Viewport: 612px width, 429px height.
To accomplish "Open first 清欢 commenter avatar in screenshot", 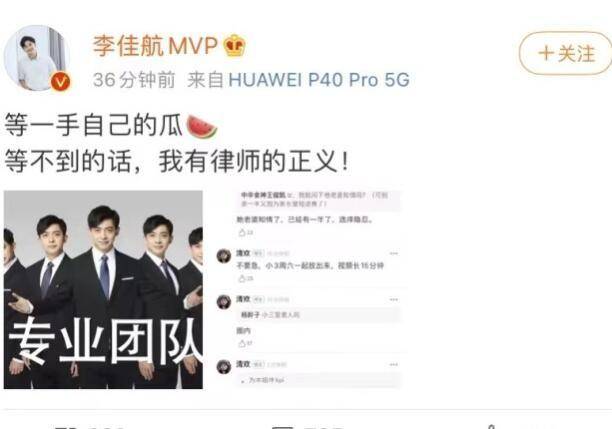I will point(224,256).
